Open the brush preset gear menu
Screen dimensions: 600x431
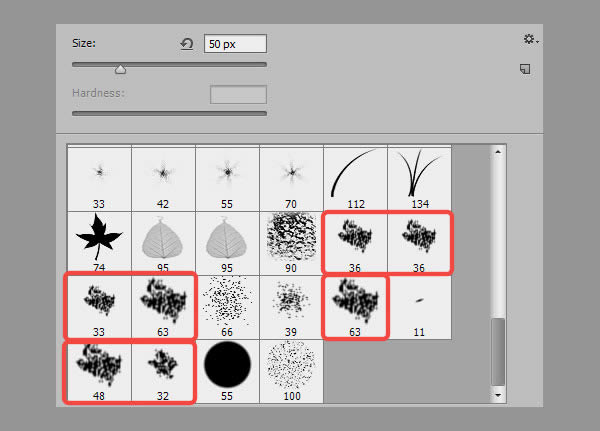(x=529, y=39)
